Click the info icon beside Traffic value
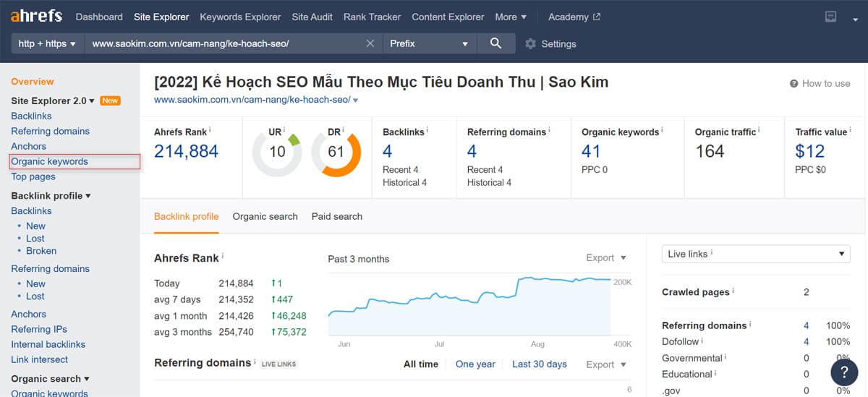The image size is (868, 397). pos(850,131)
